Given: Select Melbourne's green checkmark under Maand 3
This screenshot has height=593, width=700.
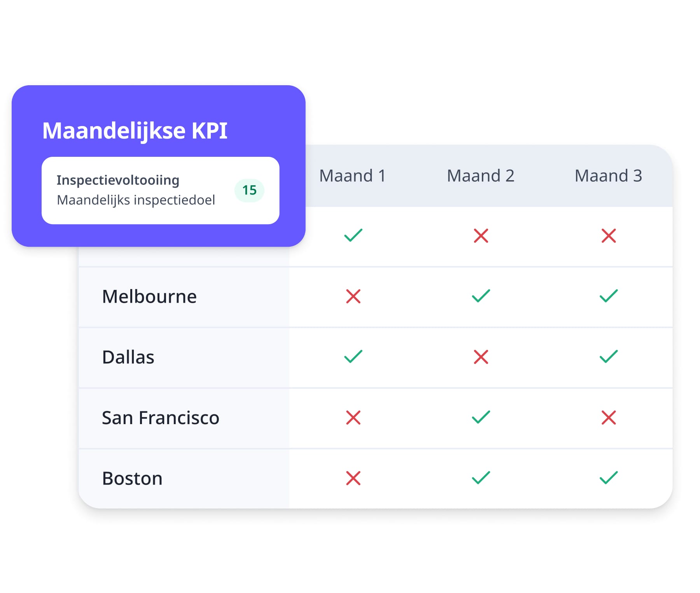Looking at the screenshot, I should pyautogui.click(x=608, y=296).
